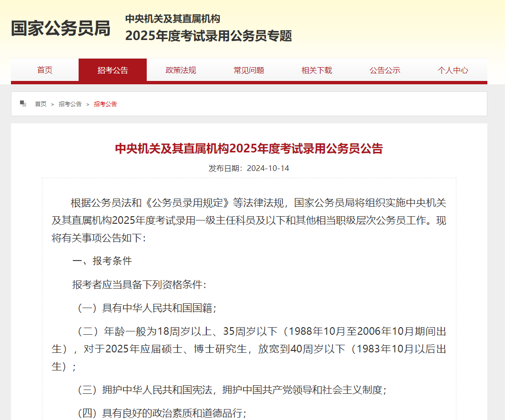Select the 招考公告 navigation tab
Screen dimensions: 505x420
pyautogui.click(x=113, y=70)
